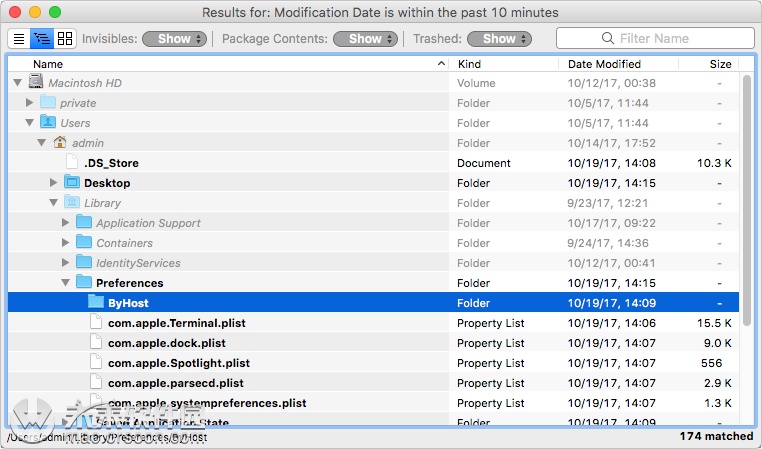Click the Preferences folder icon
Viewport: 762px width, 449px height.
[x=84, y=282]
